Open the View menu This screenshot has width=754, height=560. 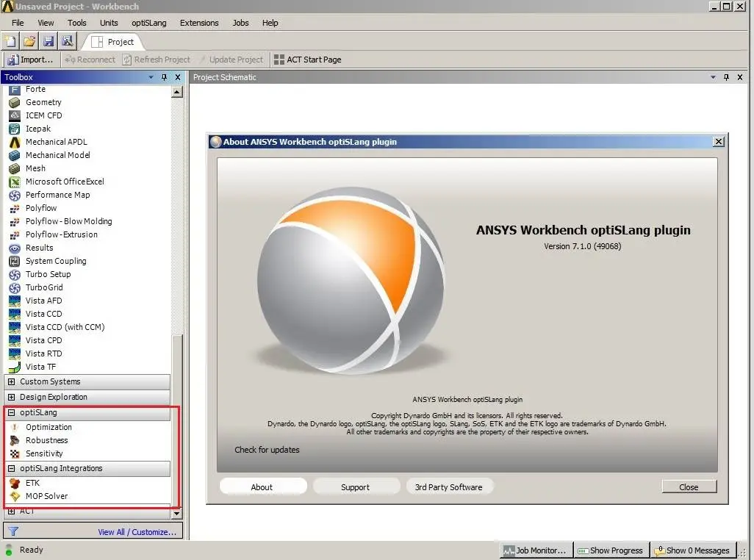[x=46, y=23]
